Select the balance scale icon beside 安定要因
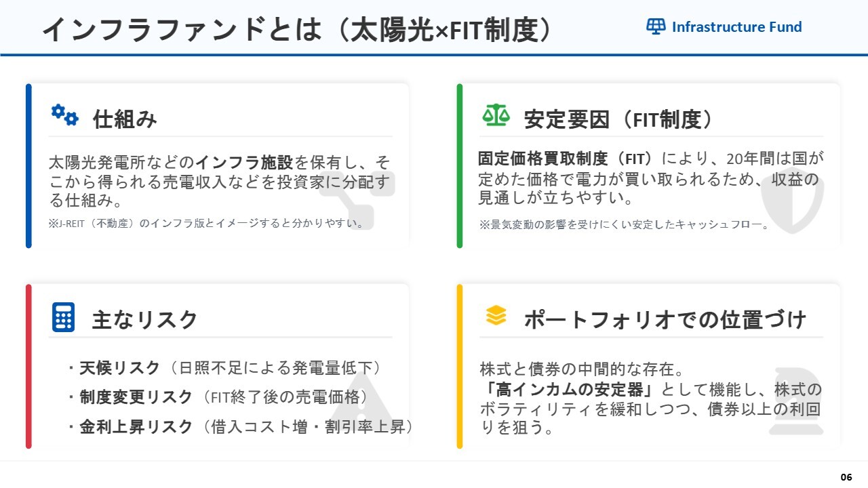The width and height of the screenshot is (868, 488). pyautogui.click(x=496, y=115)
